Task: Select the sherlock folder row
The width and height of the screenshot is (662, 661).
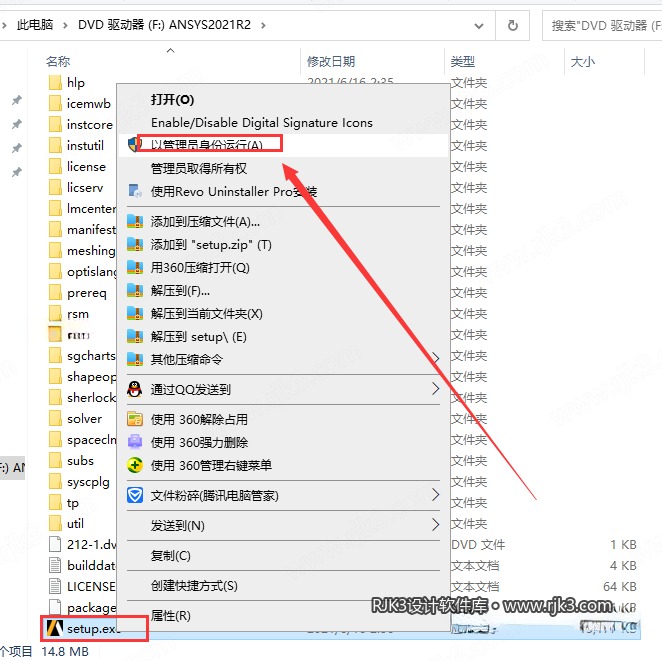Action: click(80, 398)
